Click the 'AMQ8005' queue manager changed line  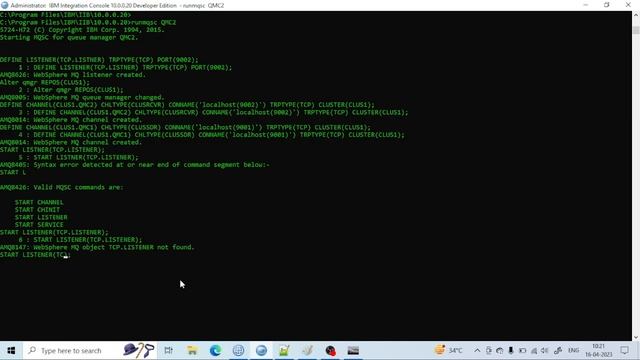82,98
